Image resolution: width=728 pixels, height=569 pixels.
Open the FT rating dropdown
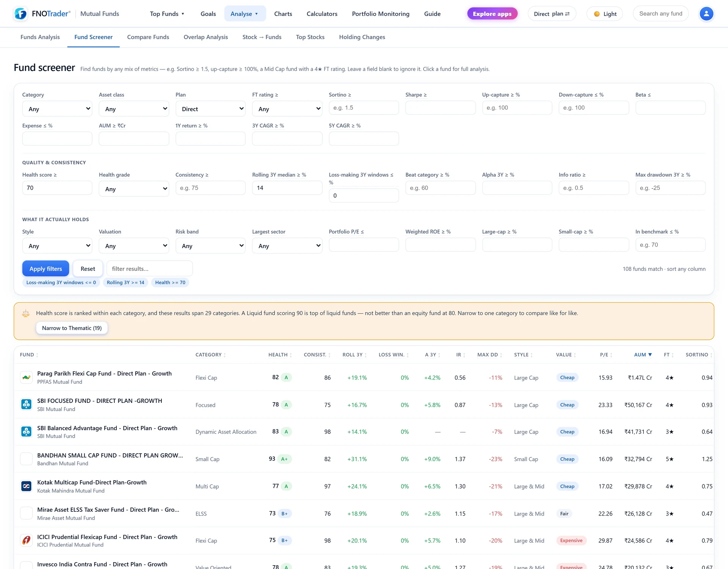287,109
